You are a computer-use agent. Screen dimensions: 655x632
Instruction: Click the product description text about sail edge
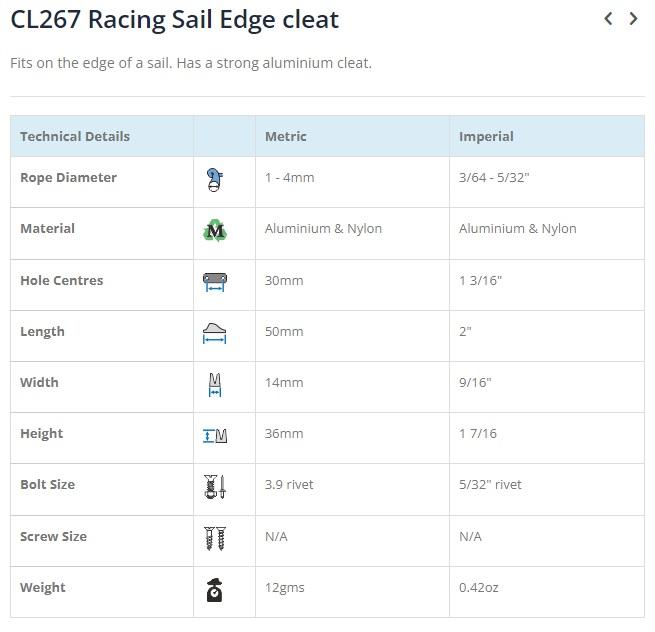coord(190,63)
